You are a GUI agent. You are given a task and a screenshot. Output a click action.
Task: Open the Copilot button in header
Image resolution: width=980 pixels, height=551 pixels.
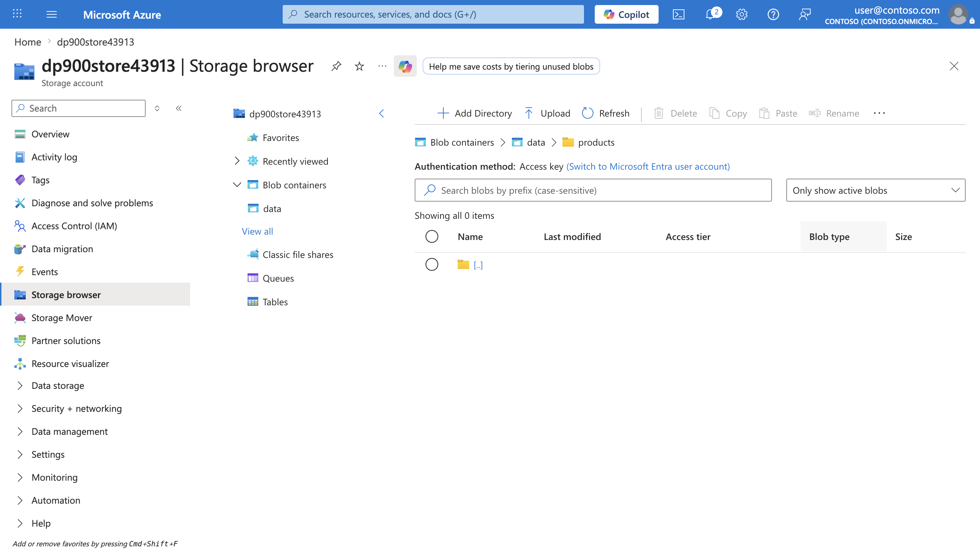point(626,14)
